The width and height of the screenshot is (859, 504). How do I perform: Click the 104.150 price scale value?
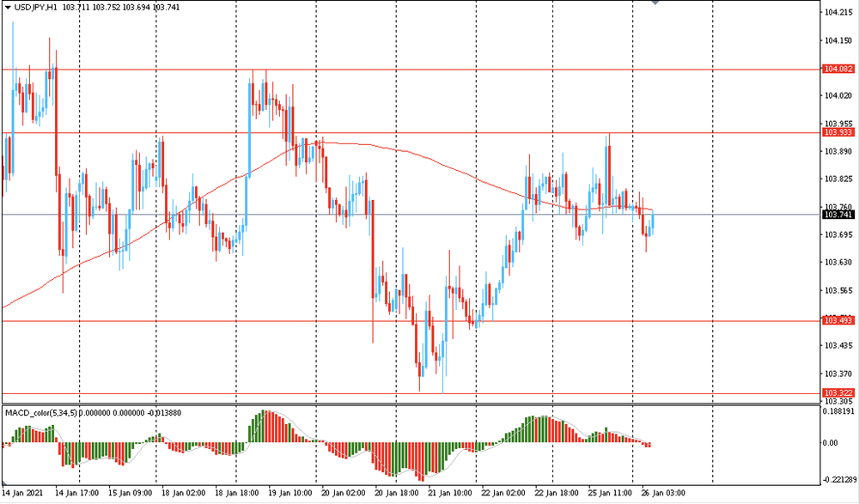point(838,40)
